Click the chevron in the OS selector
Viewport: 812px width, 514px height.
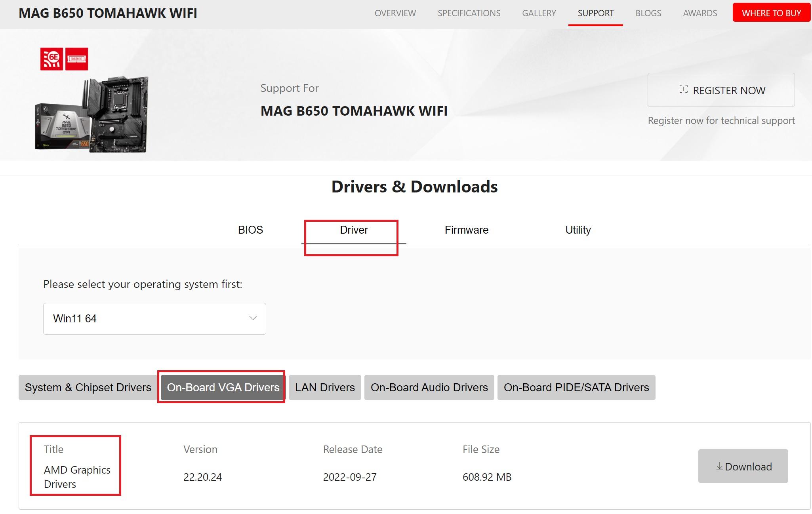(x=253, y=318)
